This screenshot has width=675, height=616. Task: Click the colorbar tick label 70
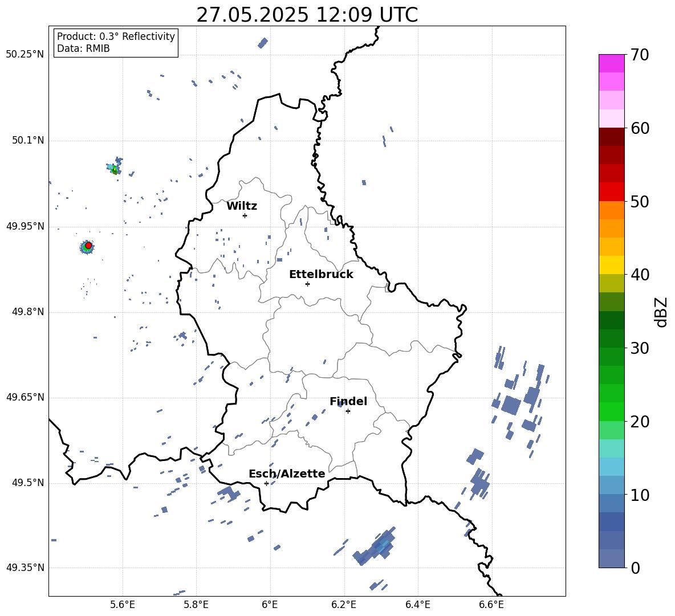point(640,55)
